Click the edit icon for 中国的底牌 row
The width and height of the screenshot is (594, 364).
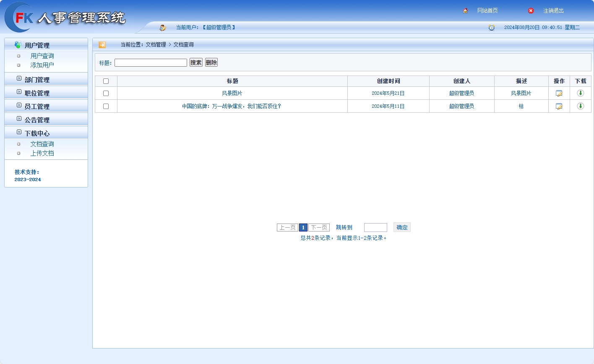[x=559, y=106]
